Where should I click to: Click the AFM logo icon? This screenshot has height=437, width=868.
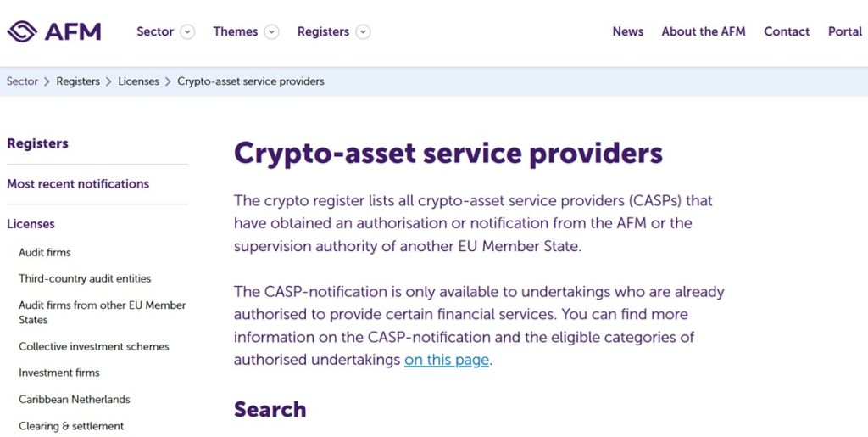point(22,31)
